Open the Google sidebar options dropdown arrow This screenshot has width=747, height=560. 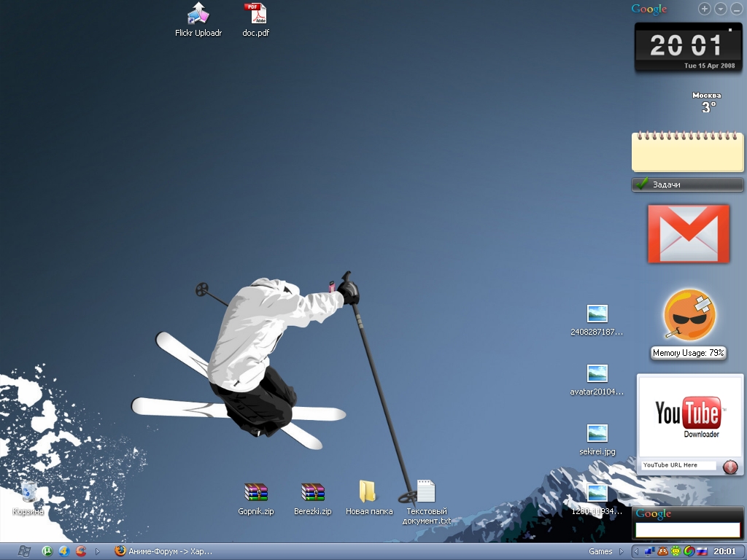[721, 9]
